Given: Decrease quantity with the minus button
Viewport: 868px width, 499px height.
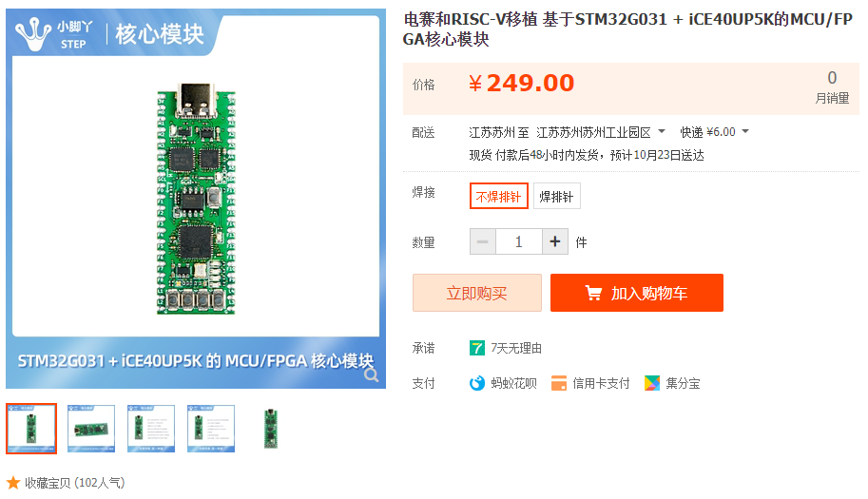Looking at the screenshot, I should (483, 241).
